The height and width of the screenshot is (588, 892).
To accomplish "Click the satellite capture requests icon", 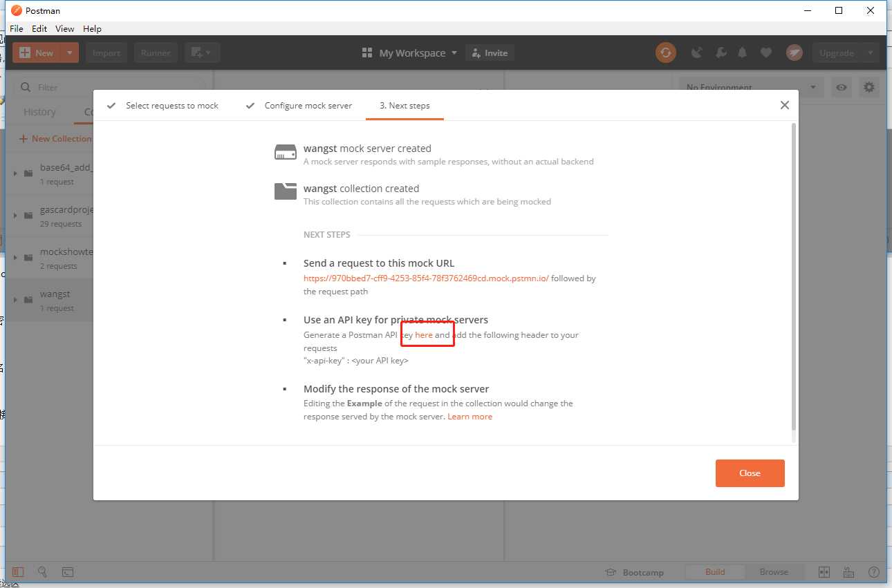I will click(697, 53).
